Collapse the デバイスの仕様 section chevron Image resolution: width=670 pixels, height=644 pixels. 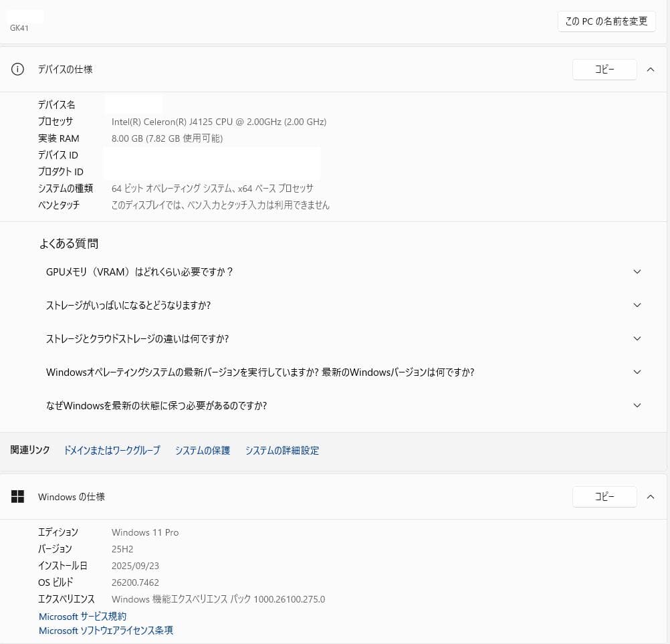click(651, 70)
